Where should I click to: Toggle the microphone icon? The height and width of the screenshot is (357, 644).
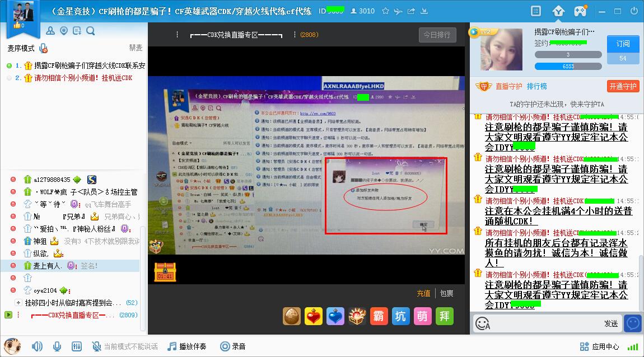point(57,347)
